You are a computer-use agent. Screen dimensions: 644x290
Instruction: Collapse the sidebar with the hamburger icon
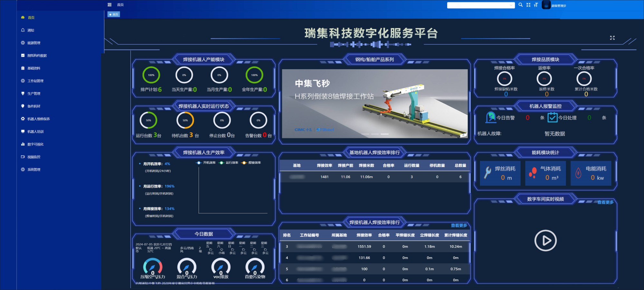pyautogui.click(x=110, y=5)
